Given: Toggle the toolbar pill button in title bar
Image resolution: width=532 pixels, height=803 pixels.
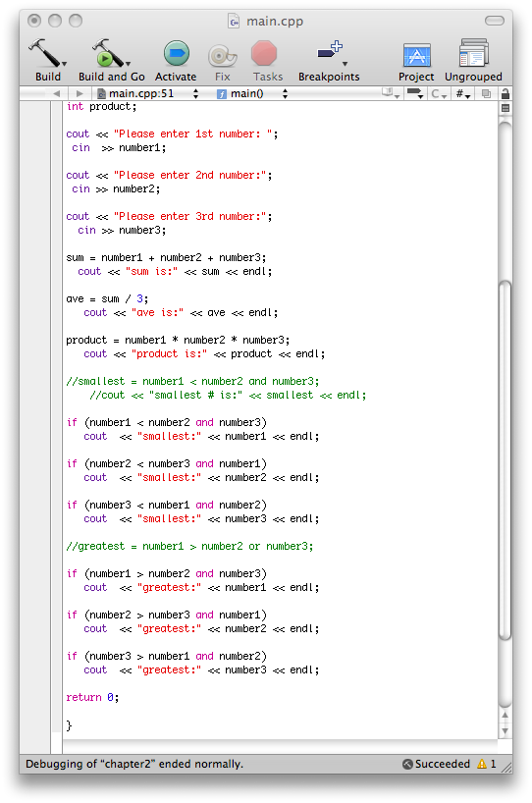Looking at the screenshot, I should pos(494,21).
